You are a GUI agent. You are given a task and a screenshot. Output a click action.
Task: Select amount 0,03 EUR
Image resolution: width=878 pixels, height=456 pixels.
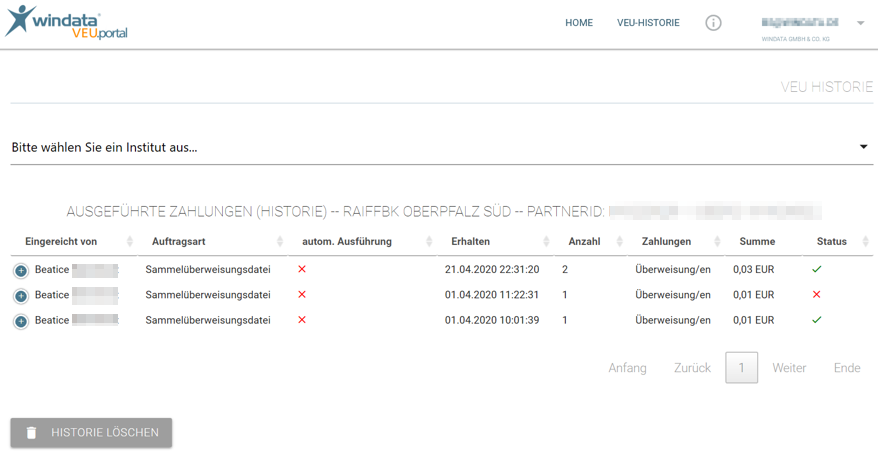[753, 269]
